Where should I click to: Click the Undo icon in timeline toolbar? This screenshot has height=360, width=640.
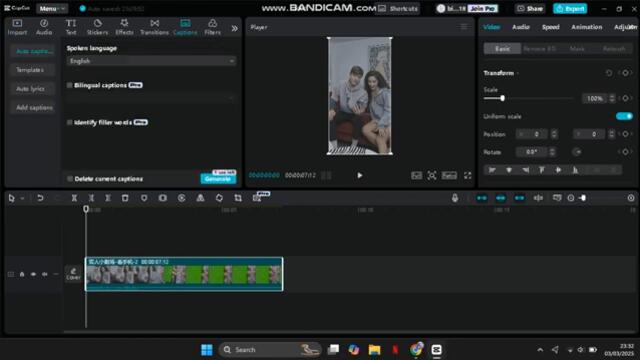pos(40,198)
